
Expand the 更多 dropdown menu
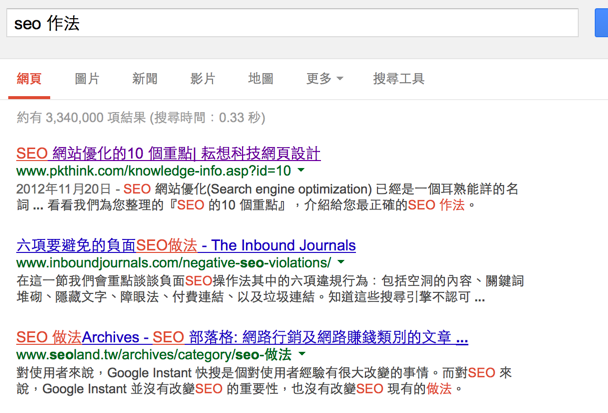tap(324, 79)
